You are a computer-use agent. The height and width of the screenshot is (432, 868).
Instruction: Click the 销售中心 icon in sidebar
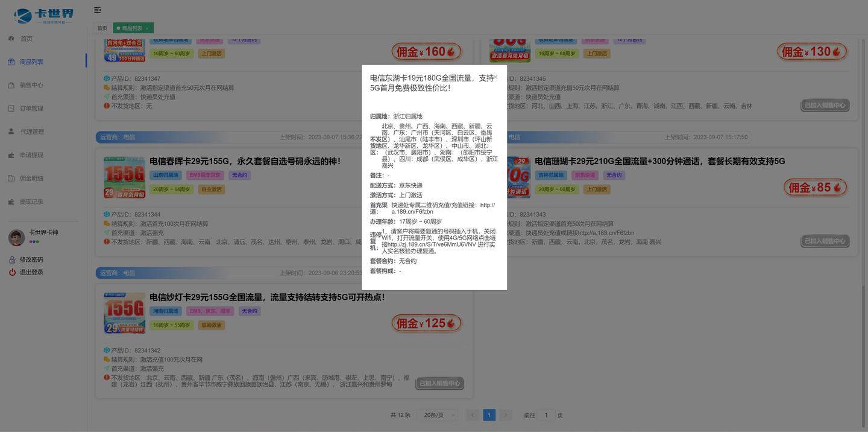click(11, 85)
